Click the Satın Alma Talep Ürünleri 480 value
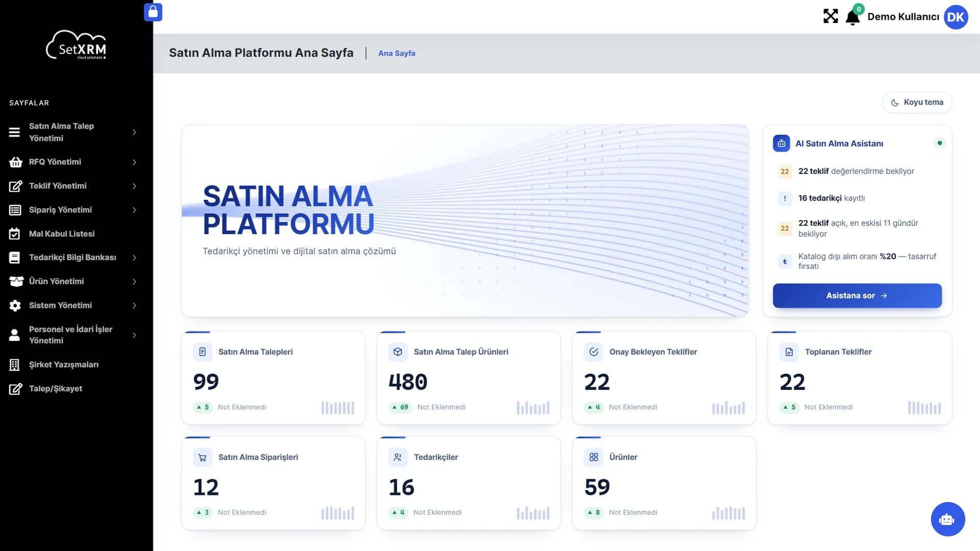 (408, 382)
